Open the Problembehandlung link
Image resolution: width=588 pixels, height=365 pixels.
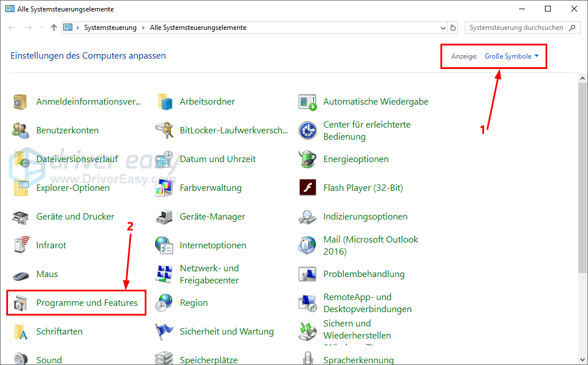[x=363, y=274]
